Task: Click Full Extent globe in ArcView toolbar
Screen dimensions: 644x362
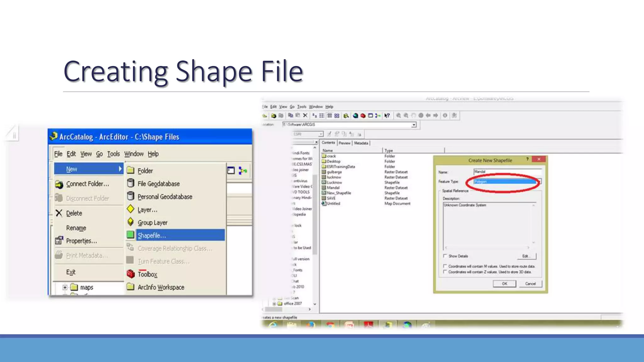Action: point(421,116)
